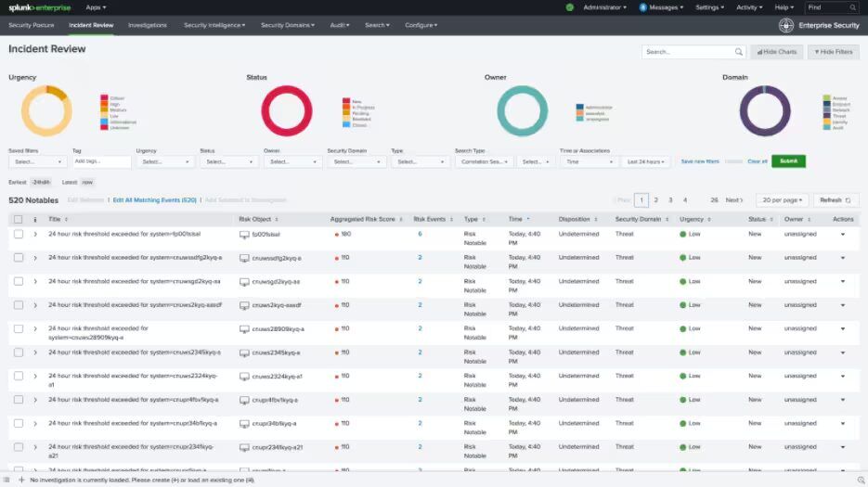Click the system icon for cnuws28909kyq-a
This screenshot has width=868, height=487.
coord(244,329)
